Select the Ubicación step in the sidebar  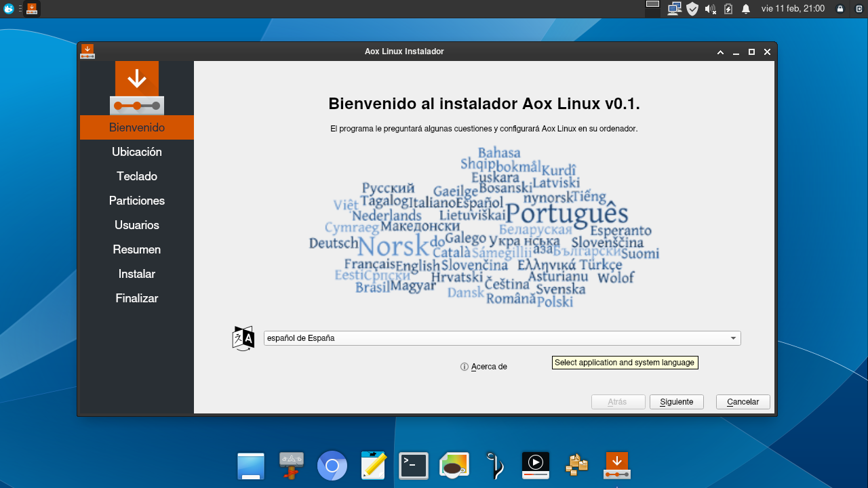coord(137,152)
